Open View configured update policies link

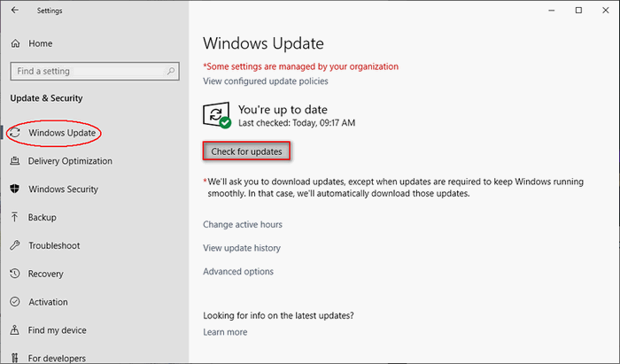pos(266,81)
